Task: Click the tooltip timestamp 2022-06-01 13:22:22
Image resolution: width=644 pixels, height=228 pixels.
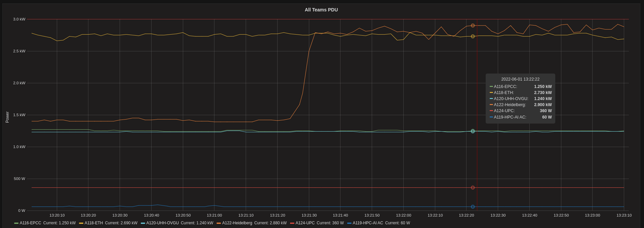Action: [x=520, y=79]
